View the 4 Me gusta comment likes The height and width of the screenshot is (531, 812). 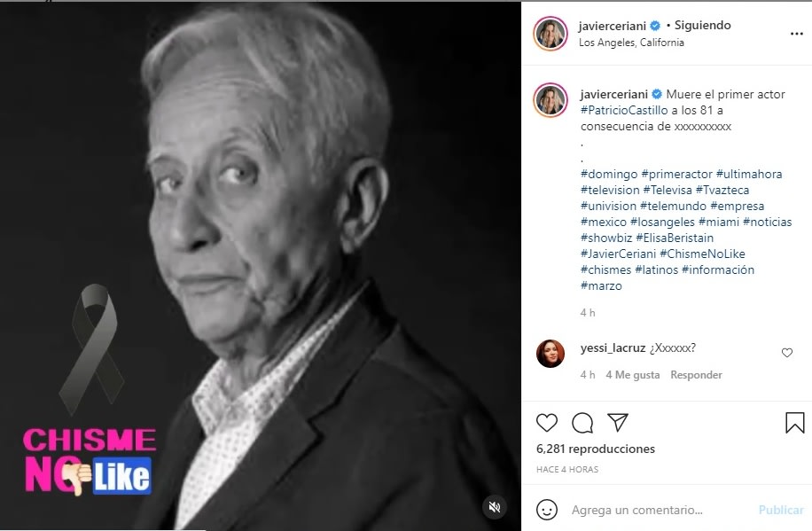tap(633, 375)
